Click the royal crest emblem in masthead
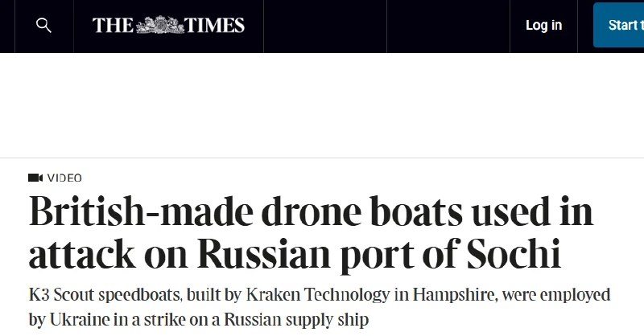Screen dimensions: 644x336 pos(160,25)
